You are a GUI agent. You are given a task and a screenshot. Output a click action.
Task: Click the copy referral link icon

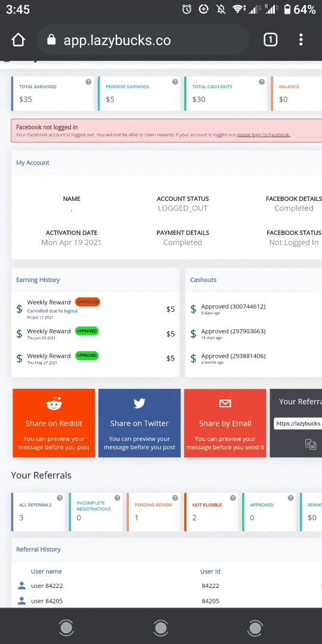(311, 444)
